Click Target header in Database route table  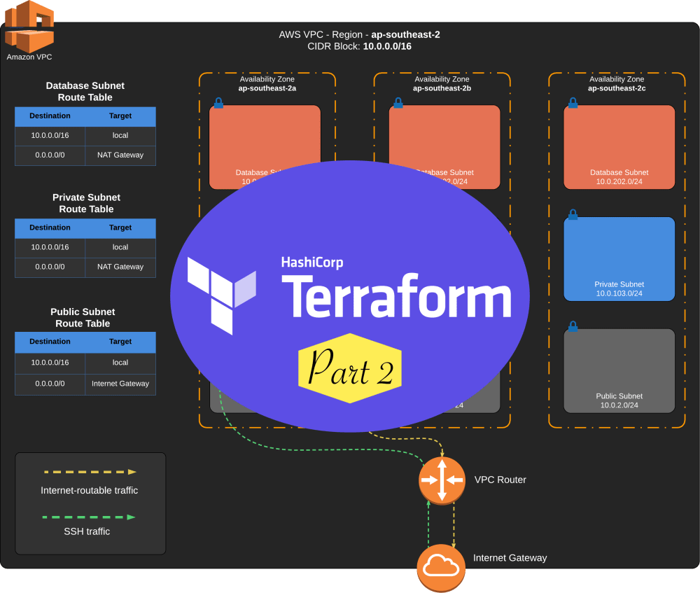click(x=120, y=116)
